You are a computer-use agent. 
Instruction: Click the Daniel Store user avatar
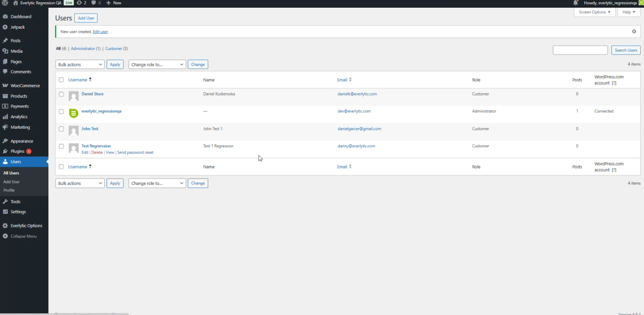tap(73, 96)
